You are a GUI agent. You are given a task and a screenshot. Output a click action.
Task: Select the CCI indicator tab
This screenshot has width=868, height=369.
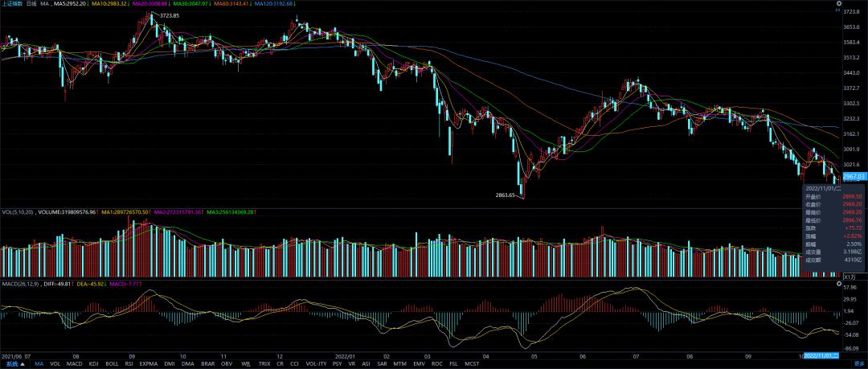pyautogui.click(x=294, y=364)
